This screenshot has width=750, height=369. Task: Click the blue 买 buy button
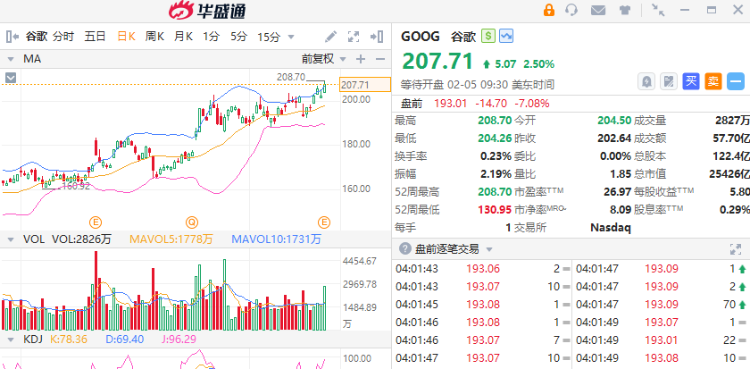691,82
